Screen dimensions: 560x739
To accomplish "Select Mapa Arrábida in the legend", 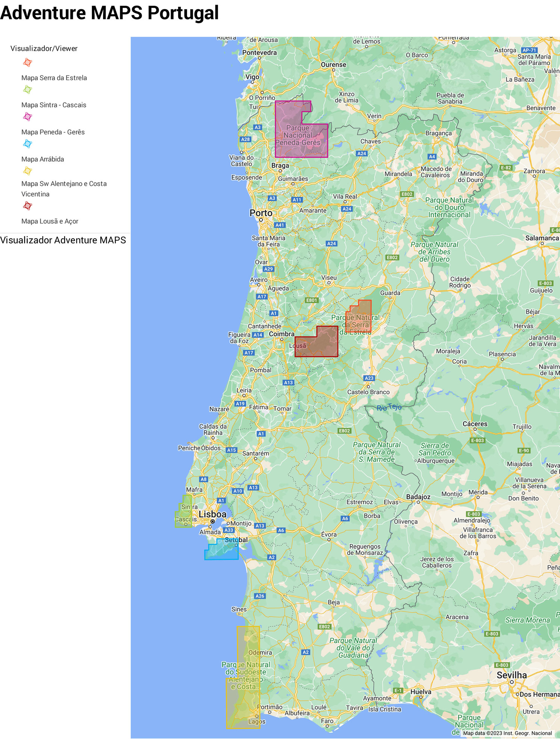I will 43,159.
